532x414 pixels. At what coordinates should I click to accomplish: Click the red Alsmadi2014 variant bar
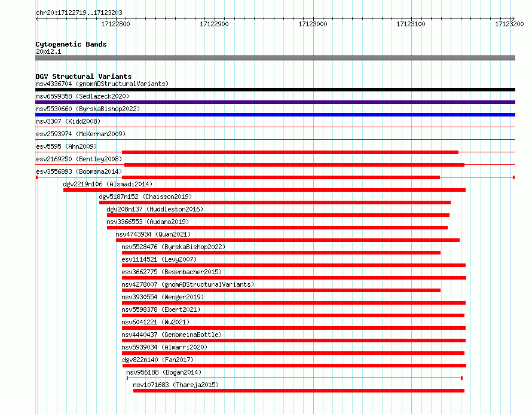(264, 190)
